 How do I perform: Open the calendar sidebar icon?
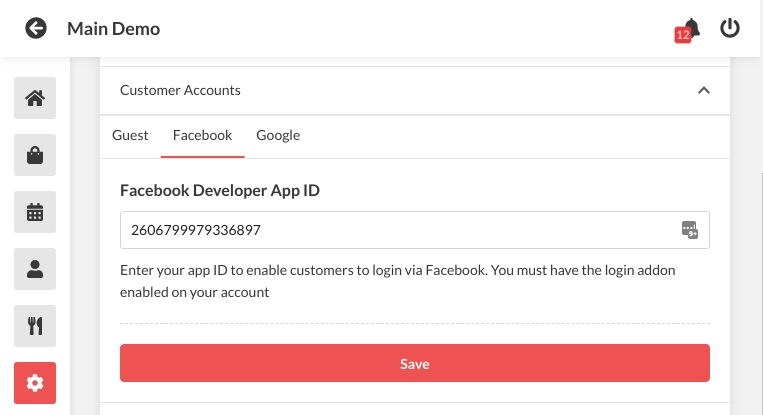[35, 212]
